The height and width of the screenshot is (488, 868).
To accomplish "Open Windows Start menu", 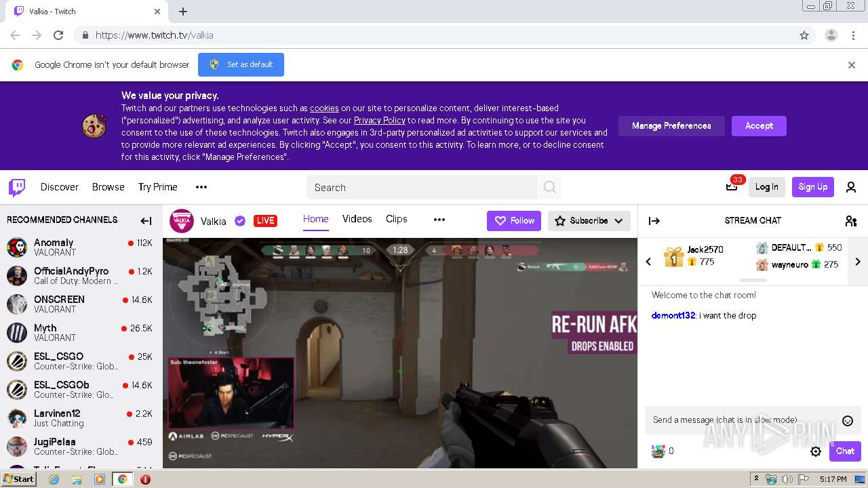I will [18, 479].
